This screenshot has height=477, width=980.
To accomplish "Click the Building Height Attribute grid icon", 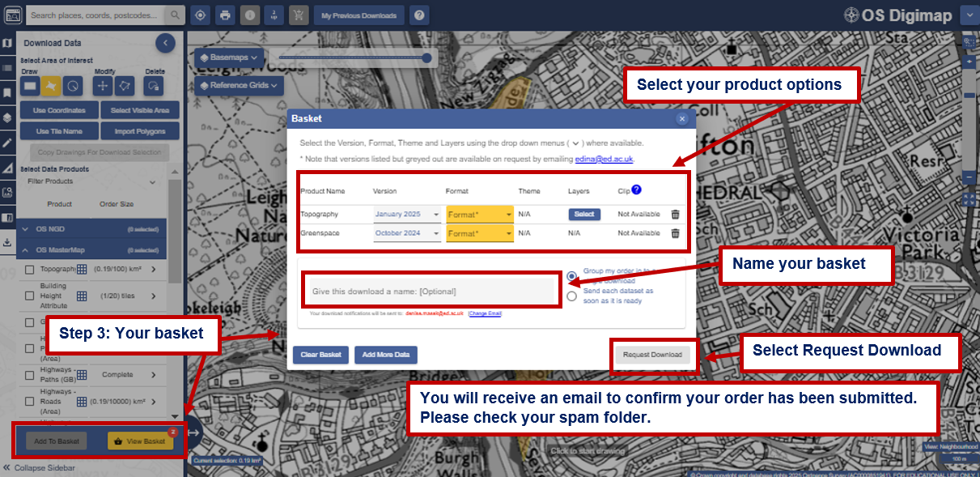I will point(82,296).
